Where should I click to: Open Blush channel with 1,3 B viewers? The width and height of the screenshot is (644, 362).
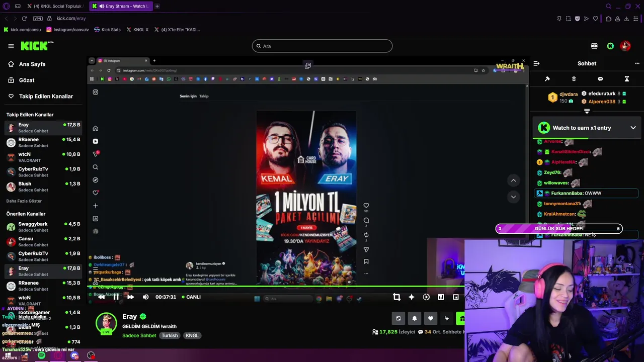point(43,187)
